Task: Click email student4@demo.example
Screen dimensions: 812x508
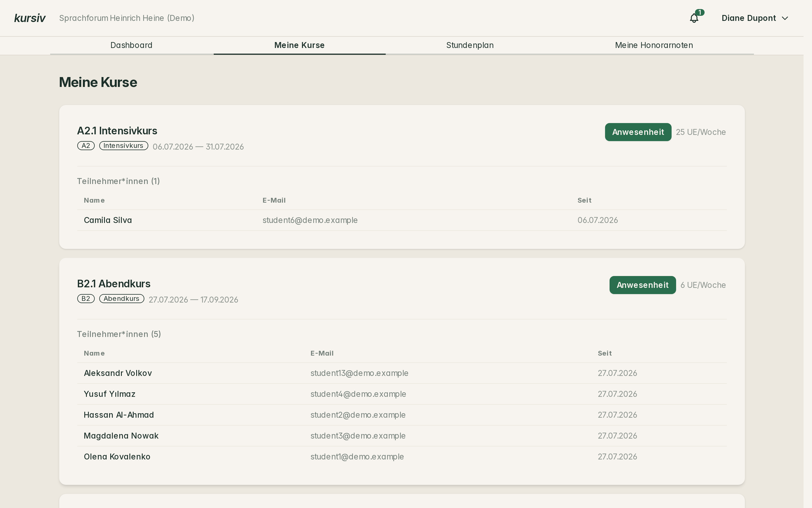Action: point(358,394)
